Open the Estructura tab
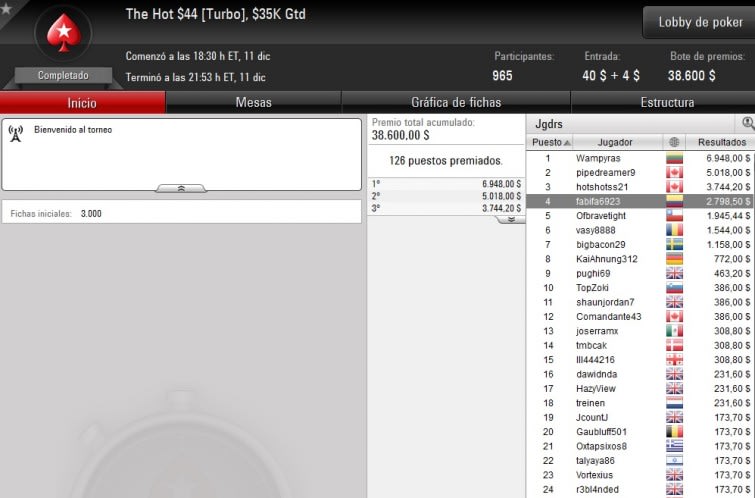Screen dimensions: 755x498 click(667, 103)
